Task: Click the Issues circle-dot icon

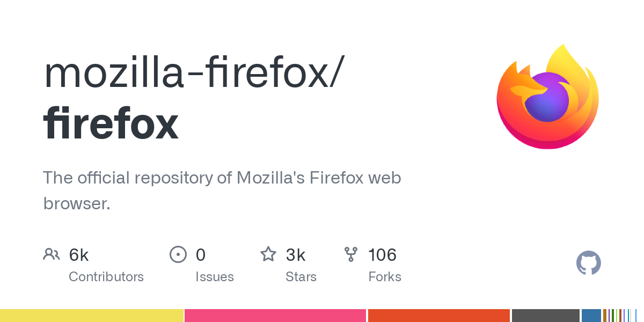Action: click(x=178, y=254)
